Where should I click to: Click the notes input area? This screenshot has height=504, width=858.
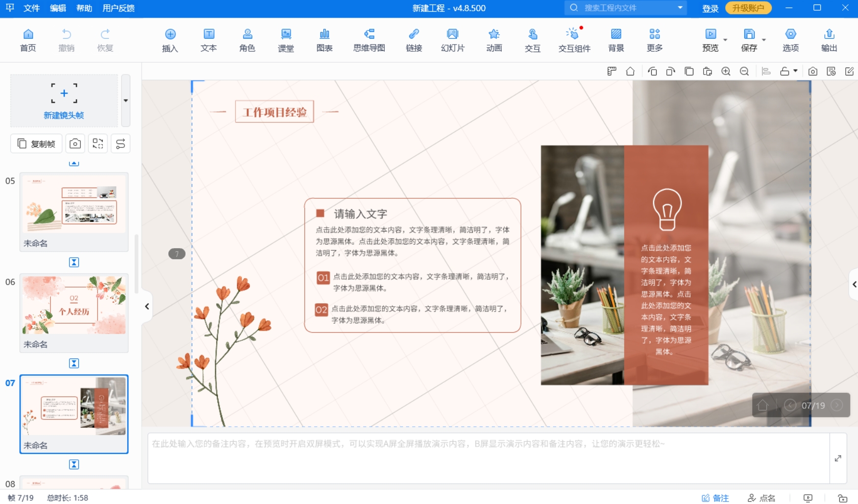(488, 458)
